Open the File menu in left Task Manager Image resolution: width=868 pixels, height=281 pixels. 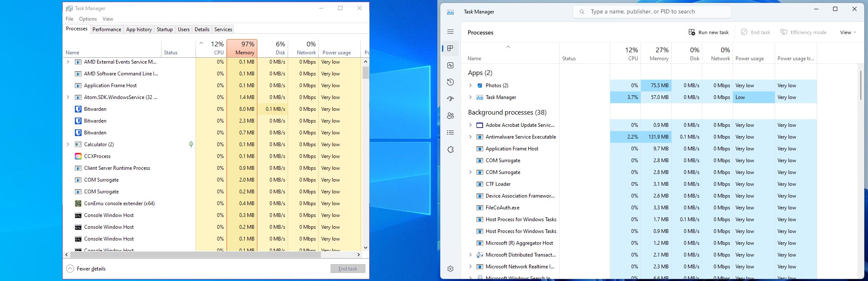[69, 19]
